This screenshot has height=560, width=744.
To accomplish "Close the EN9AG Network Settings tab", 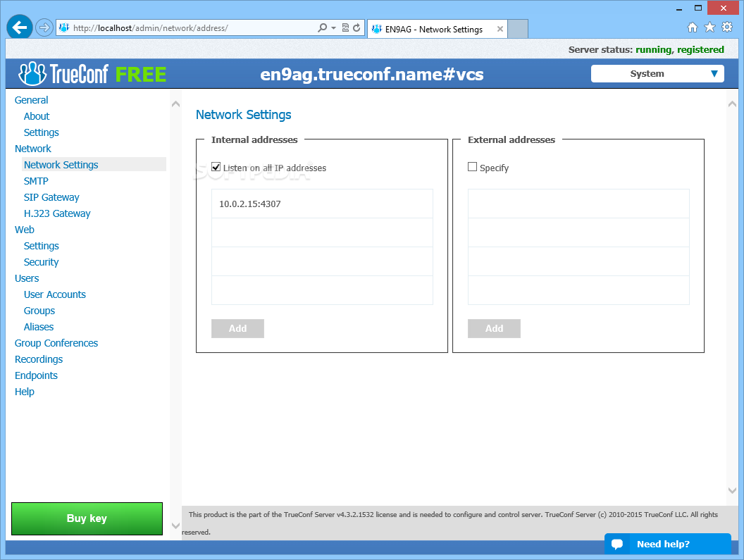I will pos(500,29).
